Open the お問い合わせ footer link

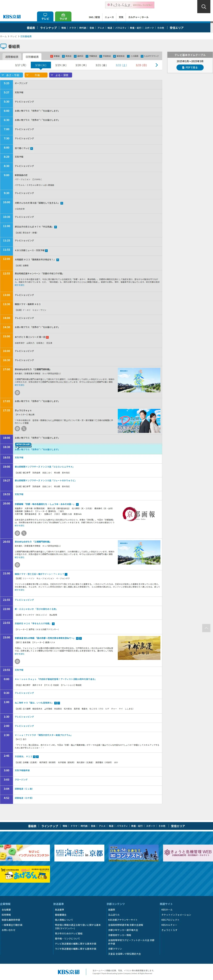8,930
